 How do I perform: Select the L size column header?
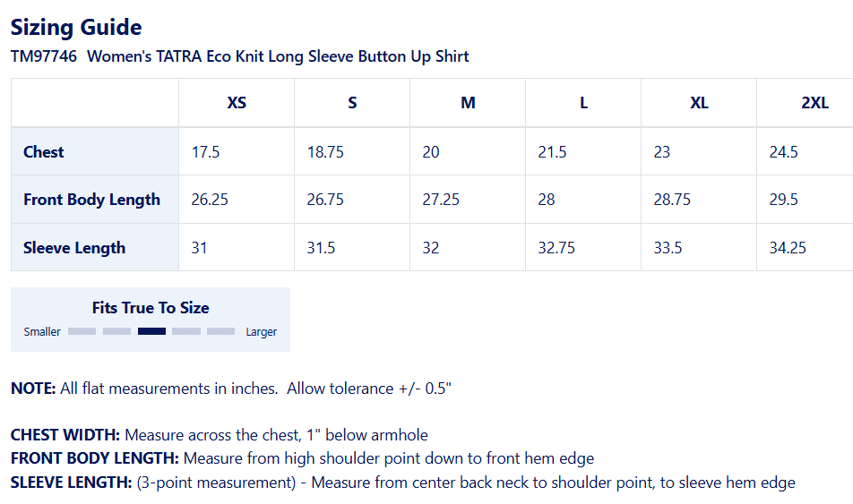[x=583, y=103]
